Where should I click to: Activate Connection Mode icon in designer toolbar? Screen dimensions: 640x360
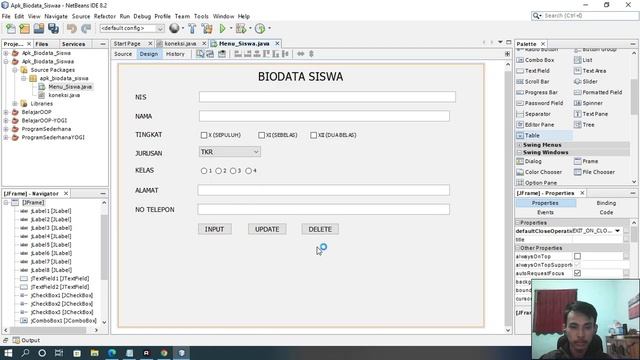(x=210, y=54)
